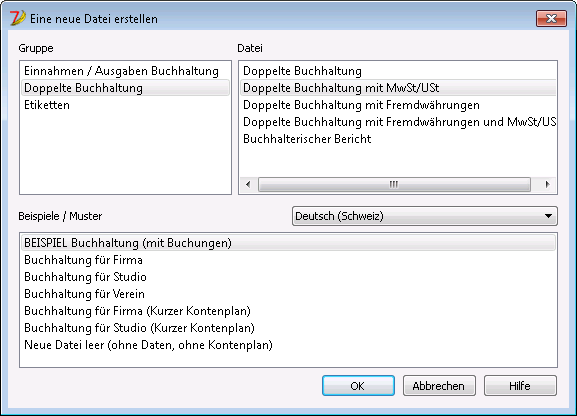Select Doppelte Buchhaltung in Gruppe list

tap(125, 88)
